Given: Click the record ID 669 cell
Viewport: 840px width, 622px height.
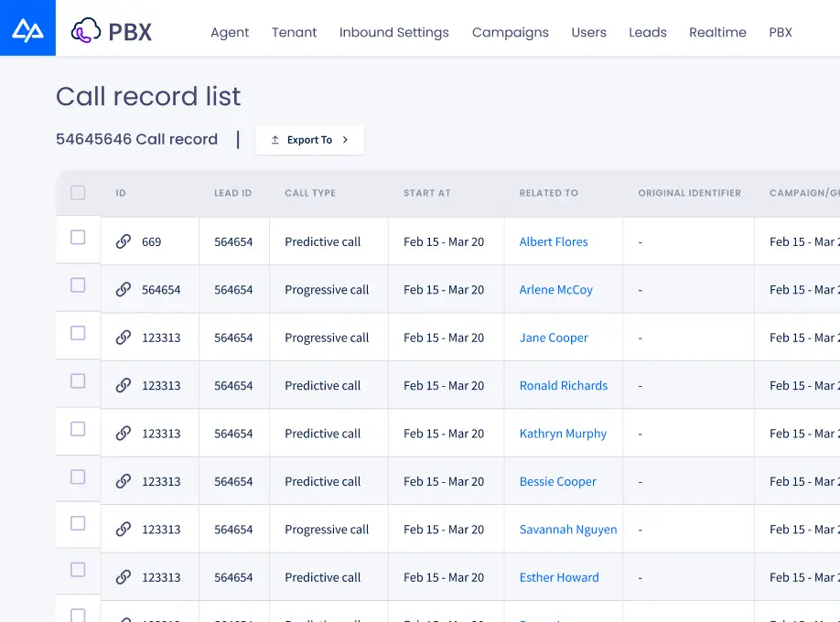Looking at the screenshot, I should 152,241.
